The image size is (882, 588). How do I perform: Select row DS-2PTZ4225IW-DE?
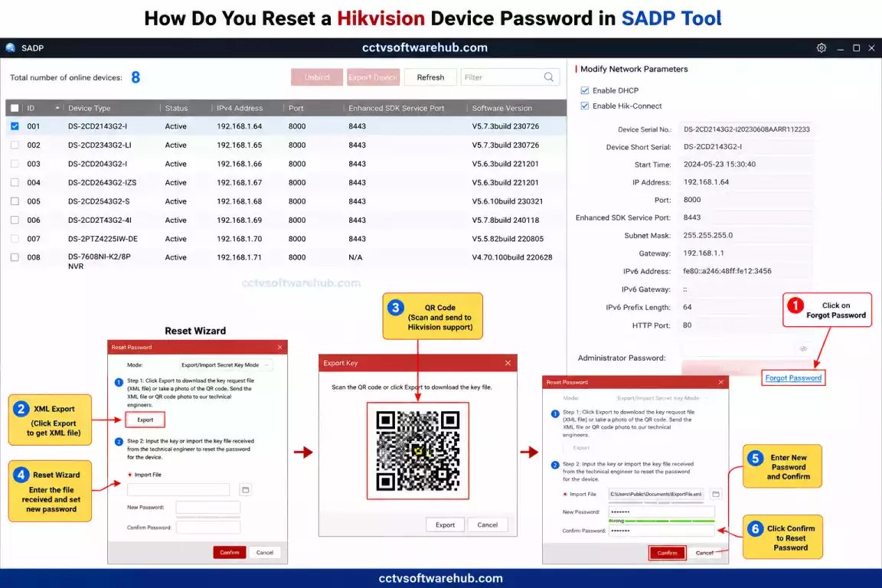(x=286, y=239)
